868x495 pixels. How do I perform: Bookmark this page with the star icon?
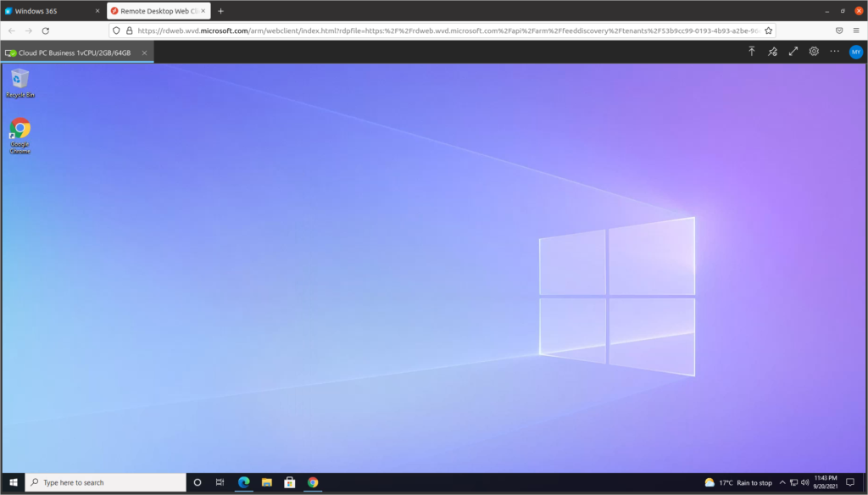click(x=768, y=31)
